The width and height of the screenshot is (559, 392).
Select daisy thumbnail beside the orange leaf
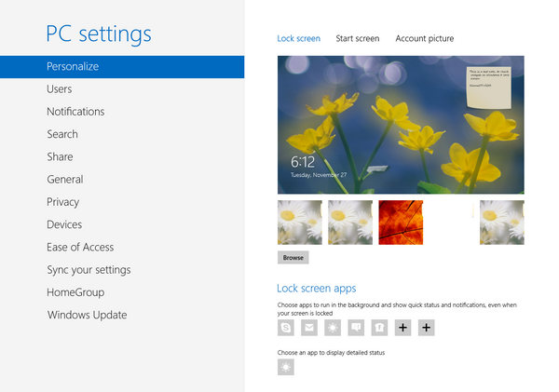click(x=350, y=223)
